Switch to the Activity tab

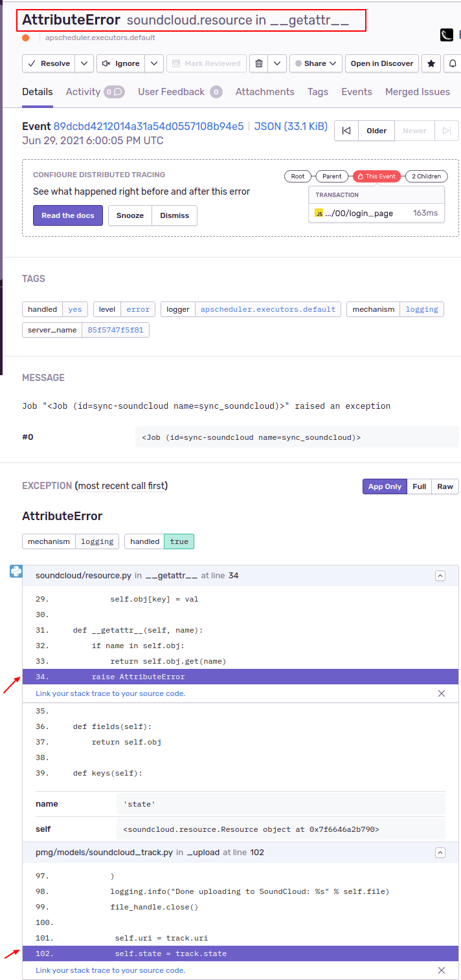coord(95,92)
